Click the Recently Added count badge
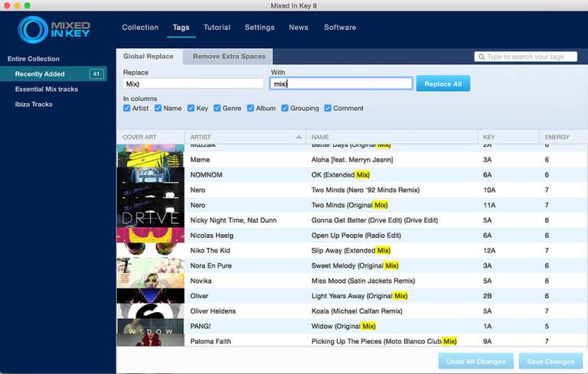The image size is (588, 374). pos(96,74)
